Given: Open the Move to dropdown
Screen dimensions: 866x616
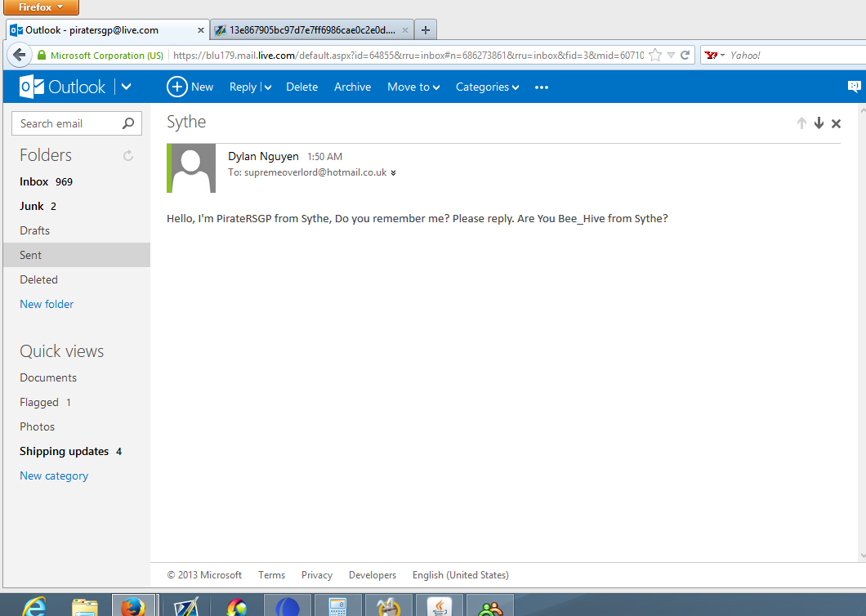Looking at the screenshot, I should [413, 87].
